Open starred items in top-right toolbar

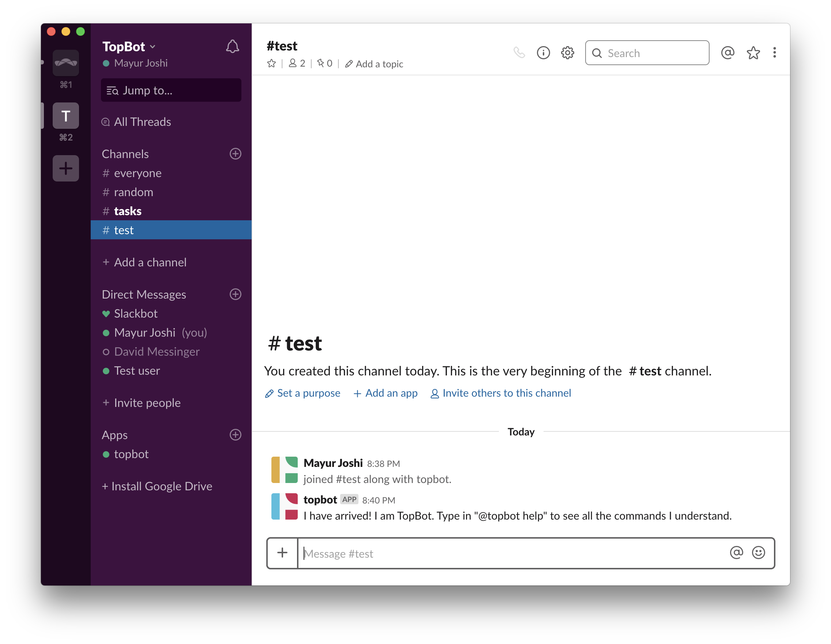point(753,53)
